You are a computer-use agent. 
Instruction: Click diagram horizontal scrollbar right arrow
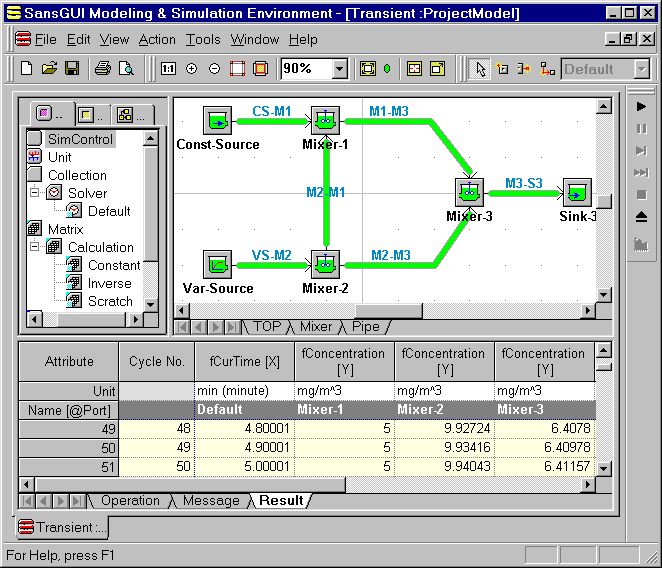click(x=587, y=311)
